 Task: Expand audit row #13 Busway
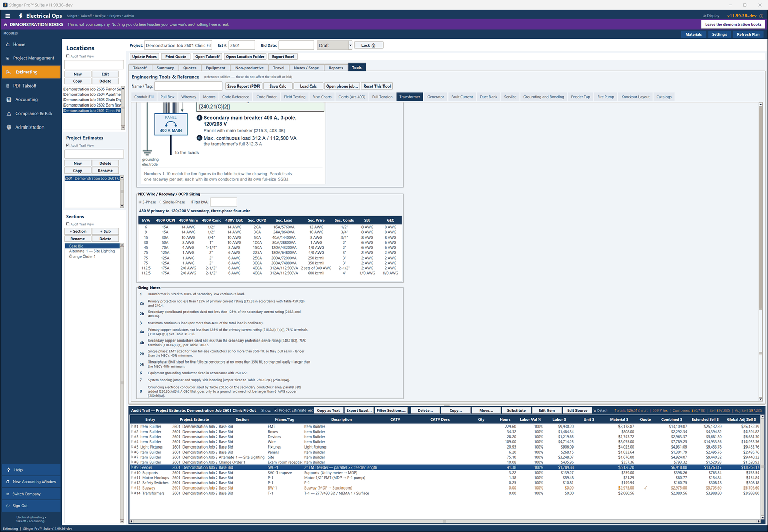point(132,488)
